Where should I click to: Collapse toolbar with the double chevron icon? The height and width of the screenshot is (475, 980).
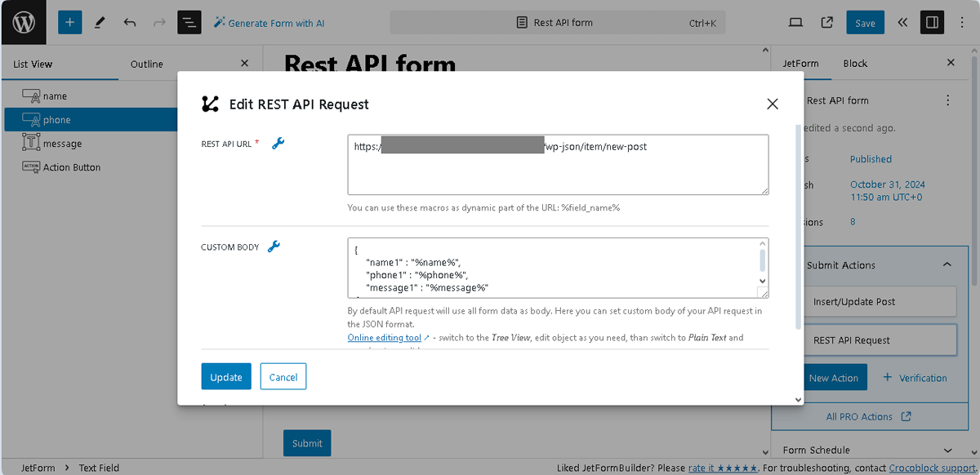pyautogui.click(x=902, y=23)
